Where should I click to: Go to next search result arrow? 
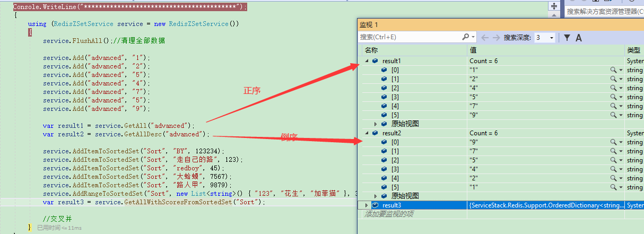[x=496, y=38]
